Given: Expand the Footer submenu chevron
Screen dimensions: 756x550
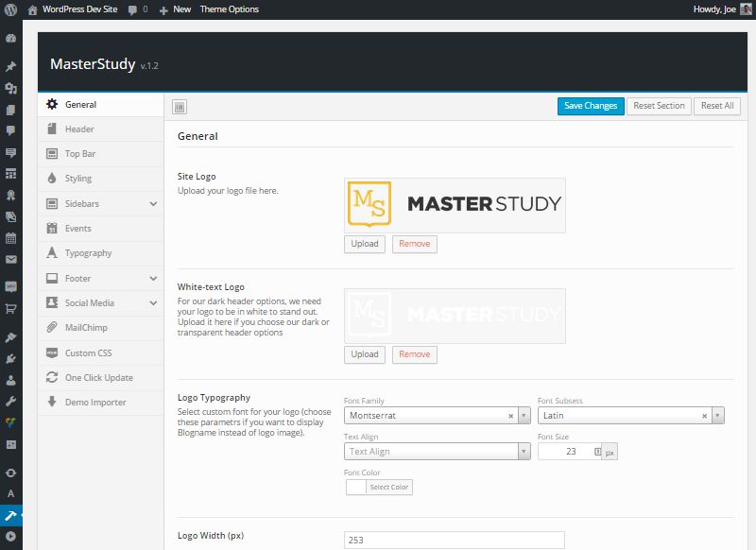Looking at the screenshot, I should coord(153,279).
